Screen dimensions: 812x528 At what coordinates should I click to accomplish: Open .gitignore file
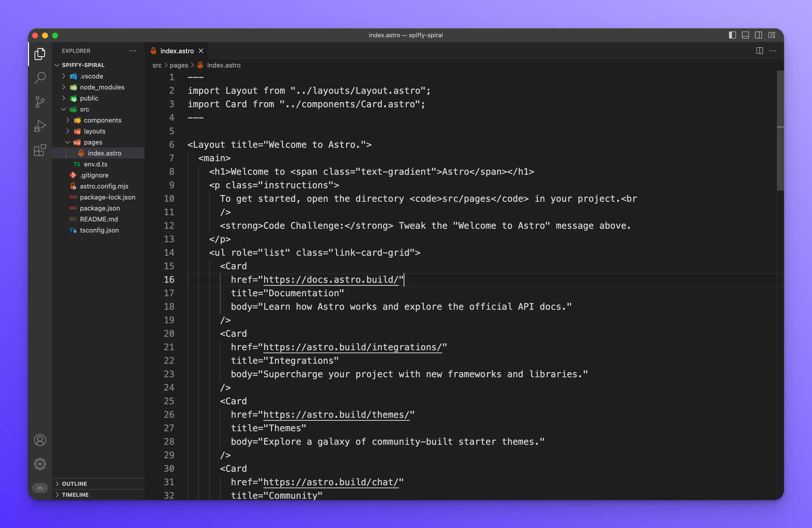98,175
